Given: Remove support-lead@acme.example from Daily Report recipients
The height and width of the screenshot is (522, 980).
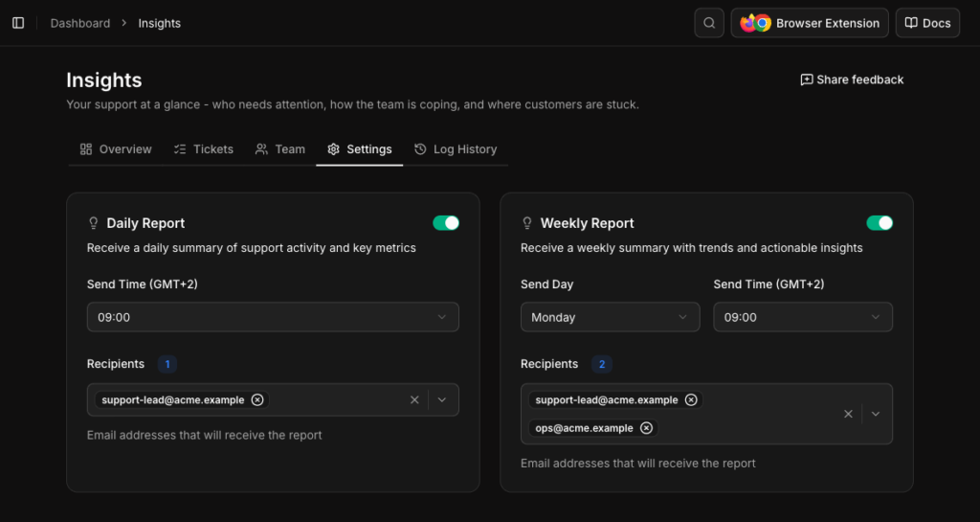Looking at the screenshot, I should coord(256,400).
